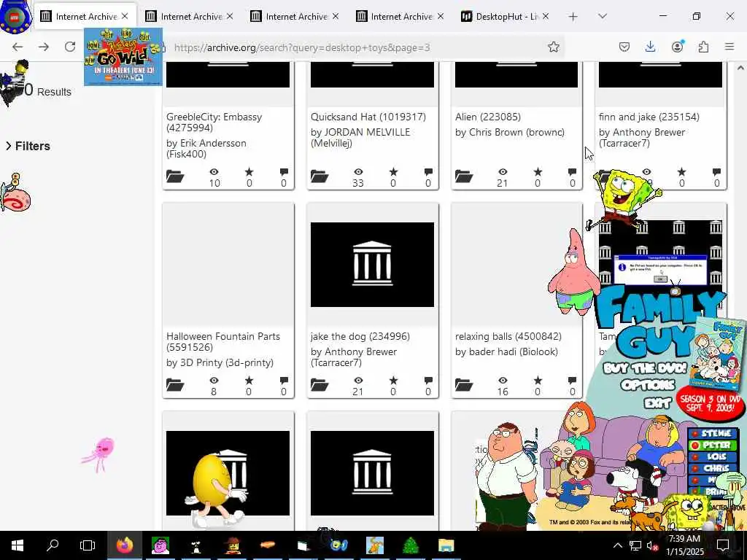Select LOIS radio option in Family Guy toy

click(x=712, y=456)
